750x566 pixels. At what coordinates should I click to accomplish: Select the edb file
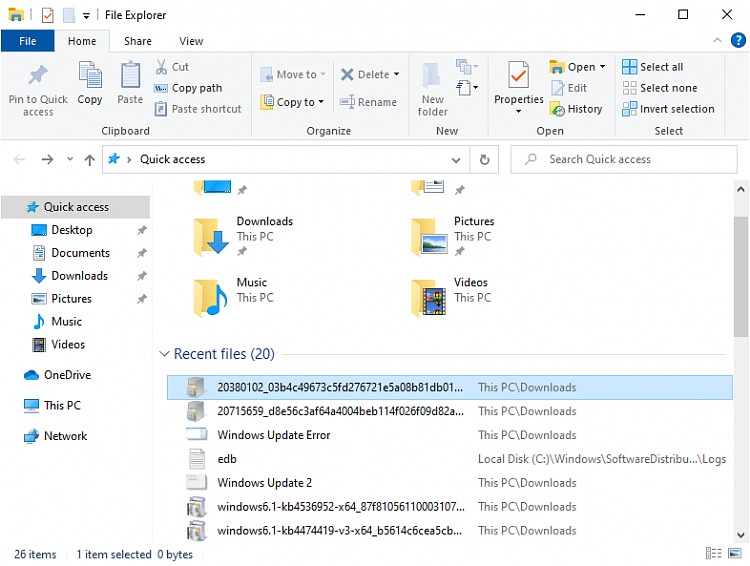[450, 459]
